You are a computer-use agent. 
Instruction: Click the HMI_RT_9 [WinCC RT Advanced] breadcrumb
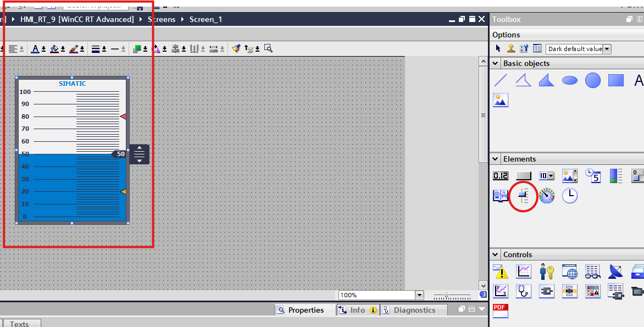click(x=77, y=19)
